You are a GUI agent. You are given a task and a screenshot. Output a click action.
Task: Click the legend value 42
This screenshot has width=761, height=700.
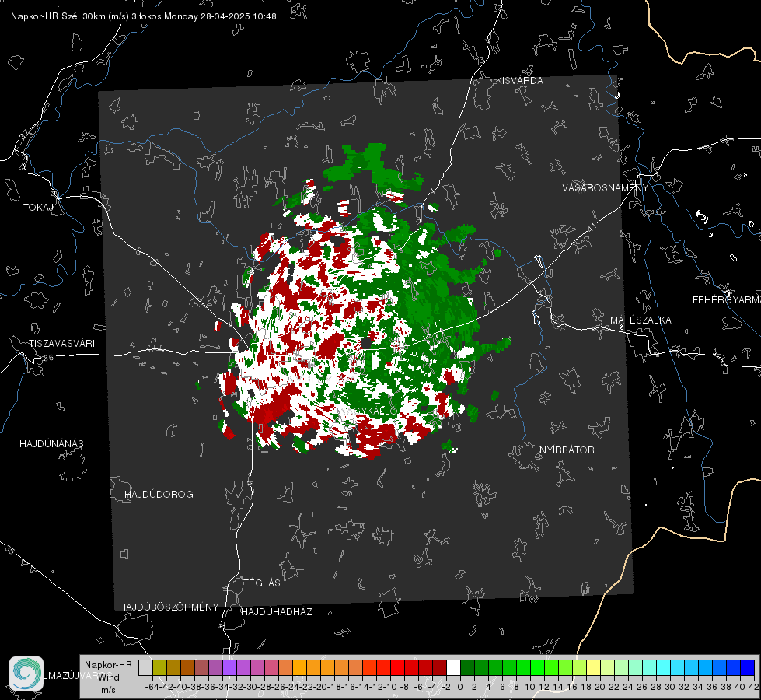pos(753,687)
